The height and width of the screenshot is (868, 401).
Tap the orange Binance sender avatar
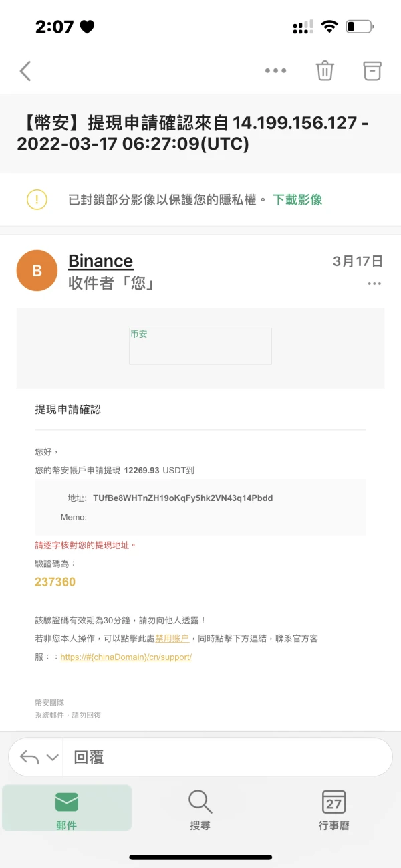(37, 270)
